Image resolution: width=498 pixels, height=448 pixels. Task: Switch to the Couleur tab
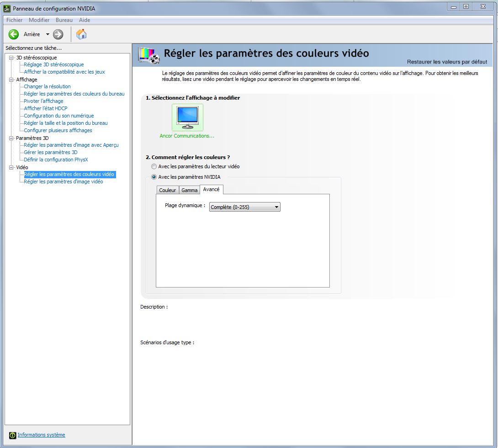[x=167, y=190]
